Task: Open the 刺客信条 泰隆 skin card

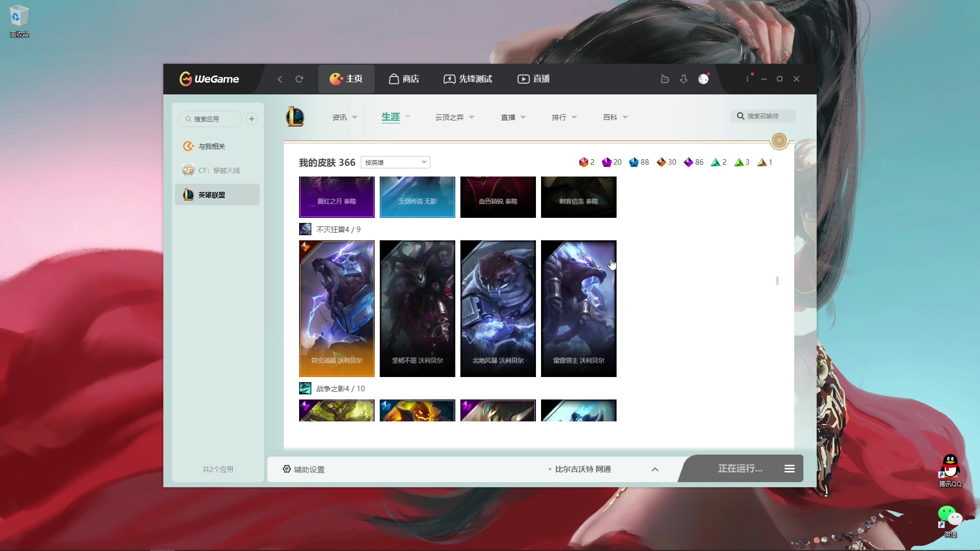Action: (x=579, y=197)
